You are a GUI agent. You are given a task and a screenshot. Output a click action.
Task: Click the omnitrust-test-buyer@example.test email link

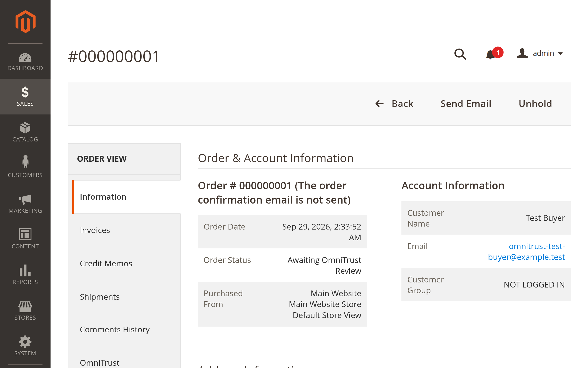pyautogui.click(x=526, y=252)
